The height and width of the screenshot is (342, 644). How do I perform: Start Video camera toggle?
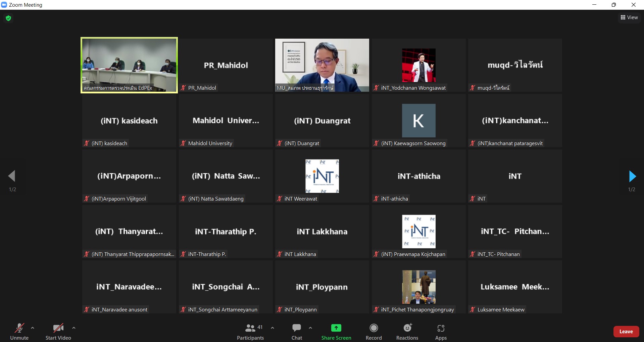pyautogui.click(x=58, y=332)
